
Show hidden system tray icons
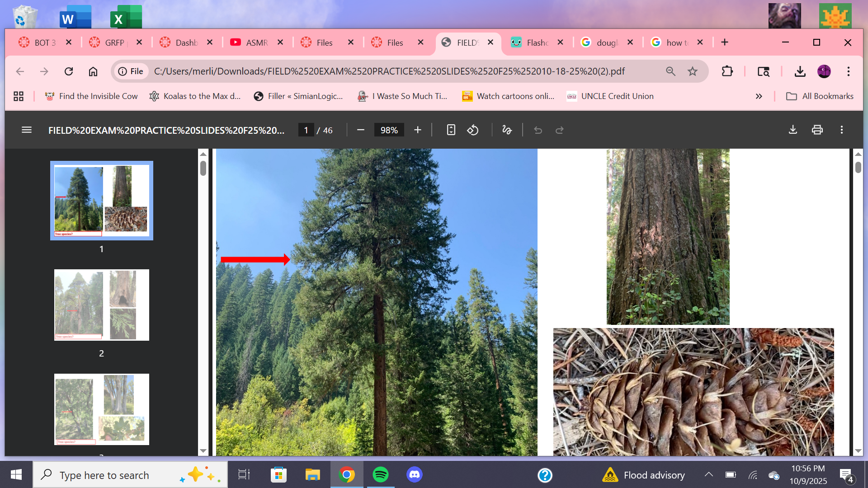(708, 475)
